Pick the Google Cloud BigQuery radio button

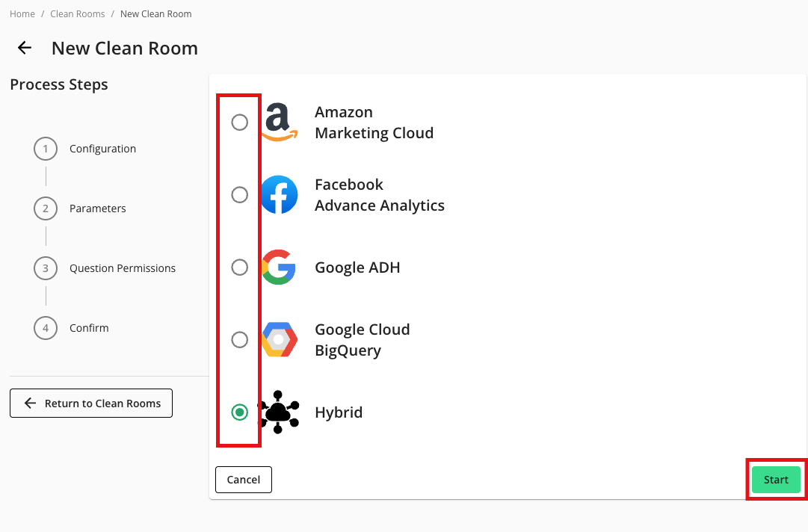(239, 340)
